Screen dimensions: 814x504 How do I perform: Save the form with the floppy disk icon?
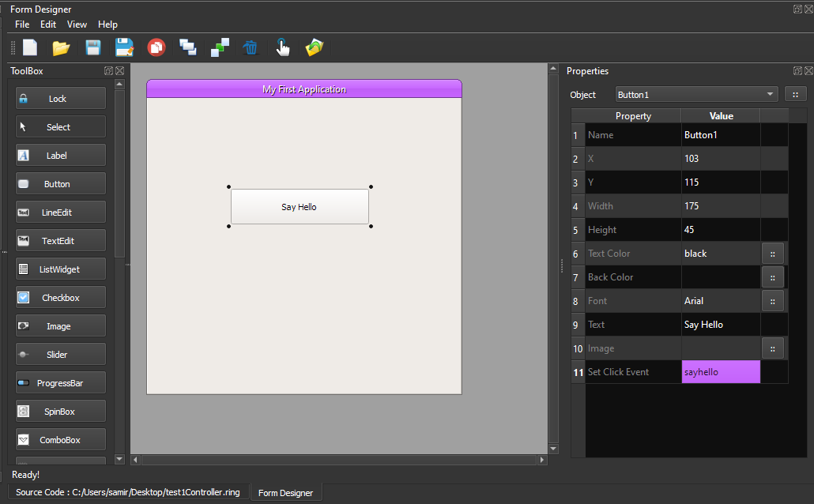[x=92, y=47]
